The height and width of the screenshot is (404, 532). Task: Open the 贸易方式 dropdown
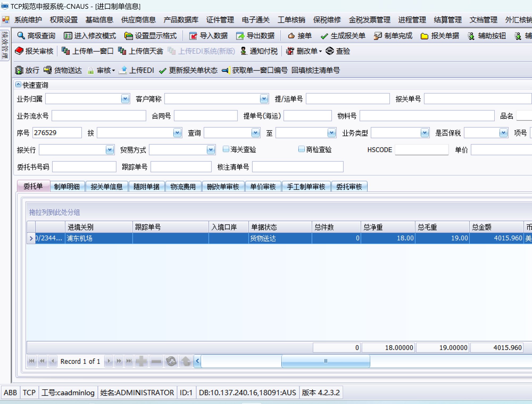tap(211, 150)
